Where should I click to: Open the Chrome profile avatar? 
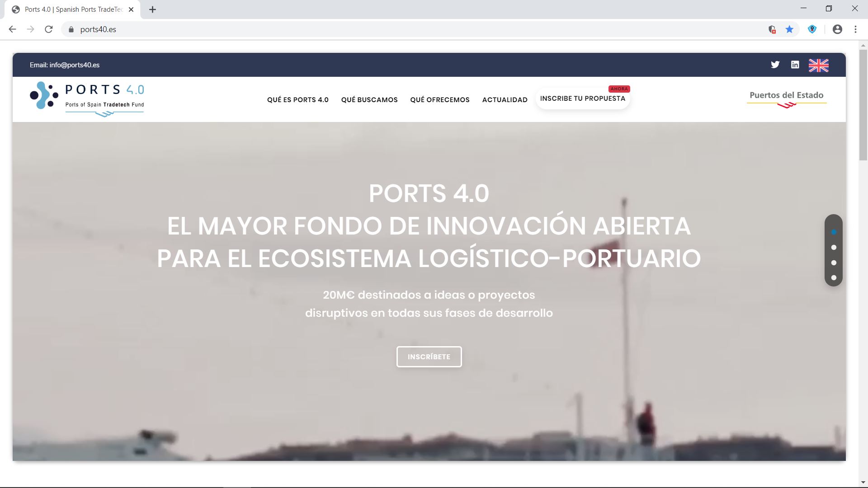coord(837,29)
